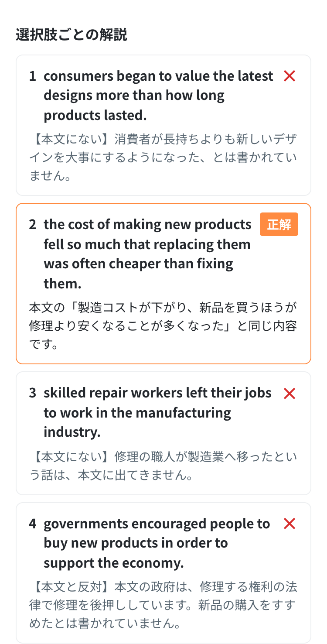
Task: Click the text "support the economy."
Action: (x=114, y=563)
